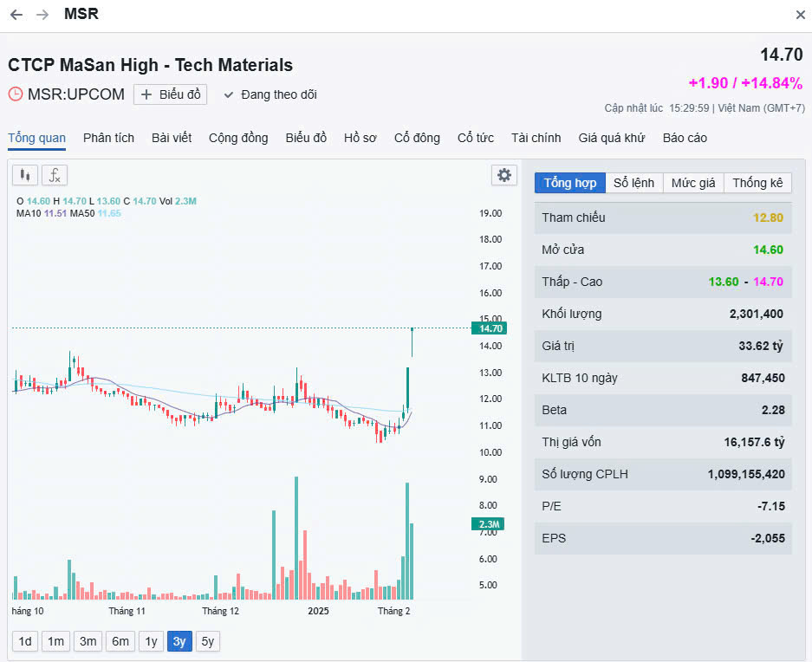Select the 5y time range

(x=207, y=641)
